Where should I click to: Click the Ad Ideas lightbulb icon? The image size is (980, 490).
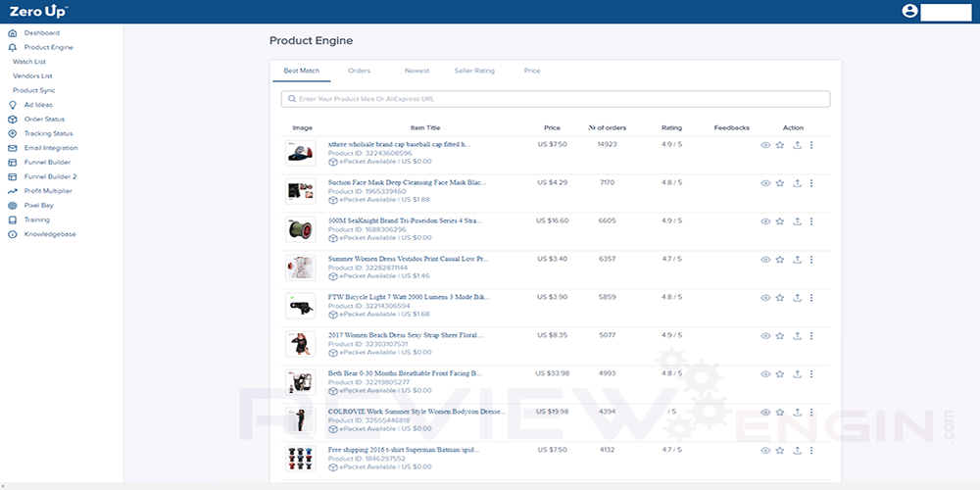[13, 105]
